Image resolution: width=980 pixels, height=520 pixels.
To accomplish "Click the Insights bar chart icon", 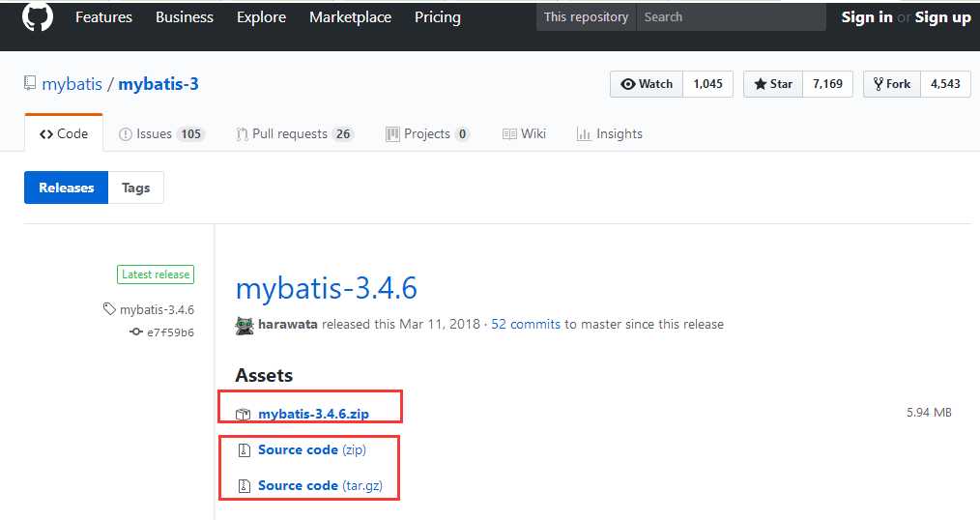I will pos(584,134).
